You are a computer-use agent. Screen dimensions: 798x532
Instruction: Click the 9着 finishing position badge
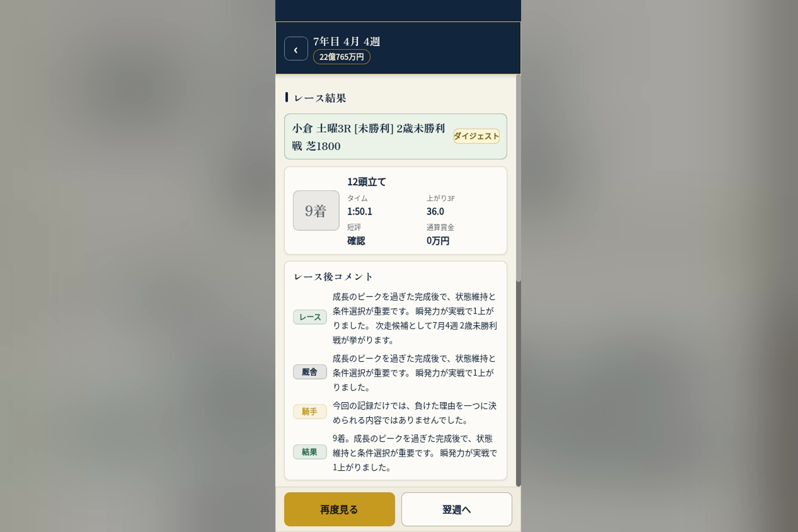316,210
